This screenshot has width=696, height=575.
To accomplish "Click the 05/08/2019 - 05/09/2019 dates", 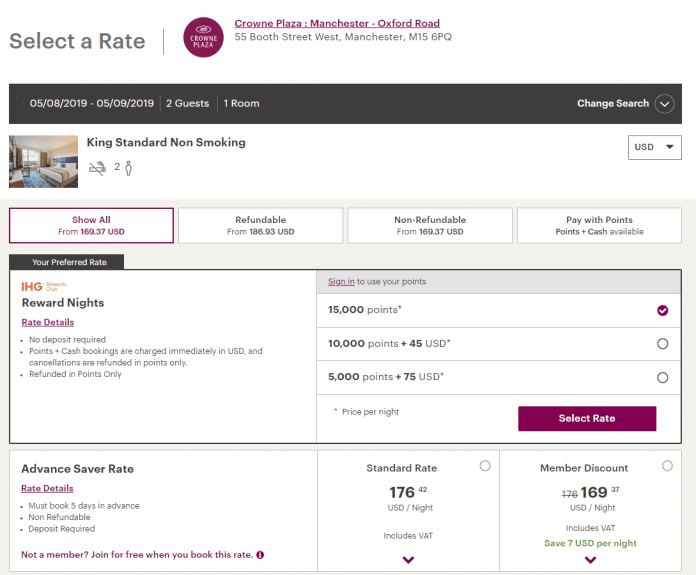I will [x=91, y=103].
